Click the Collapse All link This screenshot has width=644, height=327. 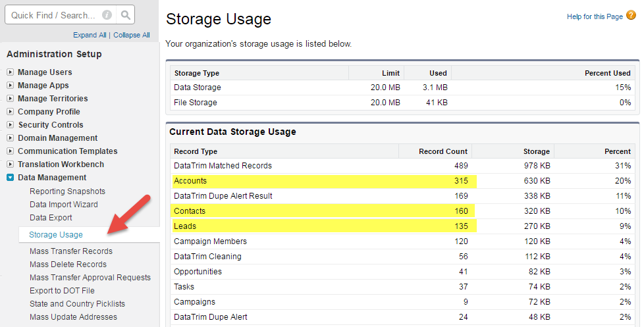132,35
